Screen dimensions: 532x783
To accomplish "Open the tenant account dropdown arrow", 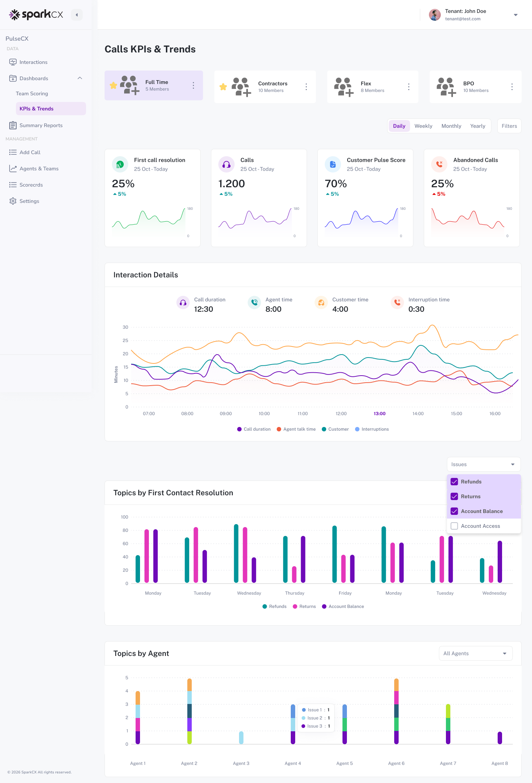I will coord(516,15).
